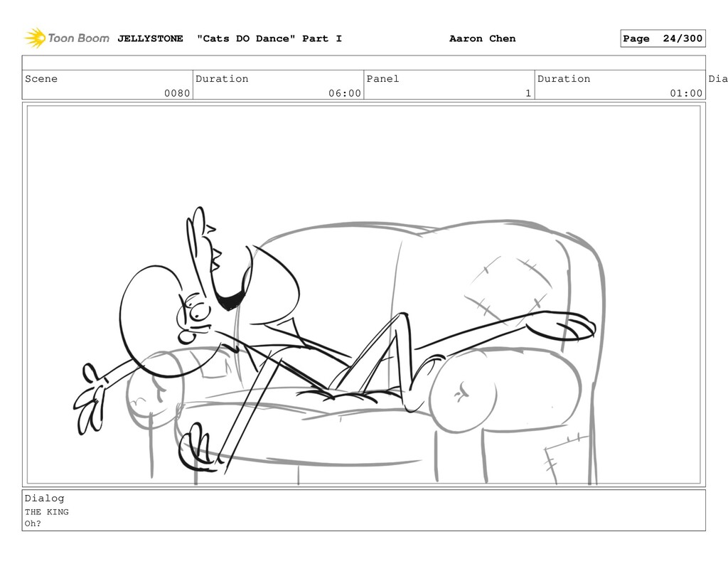Click the panel duration value 01:00
Viewport: 728px width, 564px height.
tap(686, 93)
